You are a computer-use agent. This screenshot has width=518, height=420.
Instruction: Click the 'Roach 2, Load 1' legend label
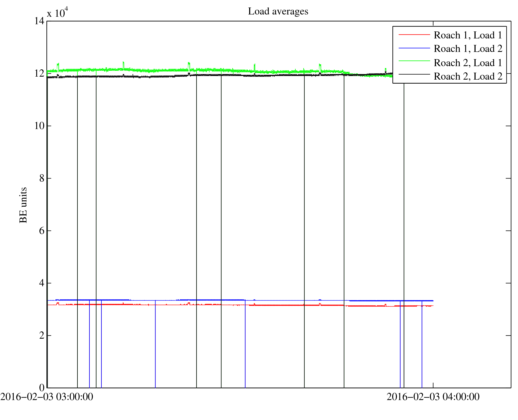click(468, 63)
